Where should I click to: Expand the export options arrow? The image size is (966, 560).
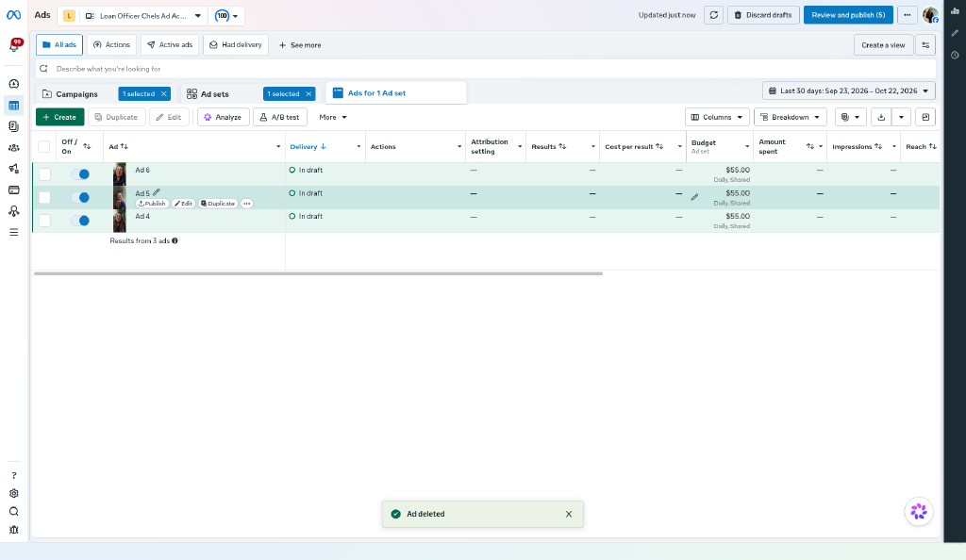901,117
